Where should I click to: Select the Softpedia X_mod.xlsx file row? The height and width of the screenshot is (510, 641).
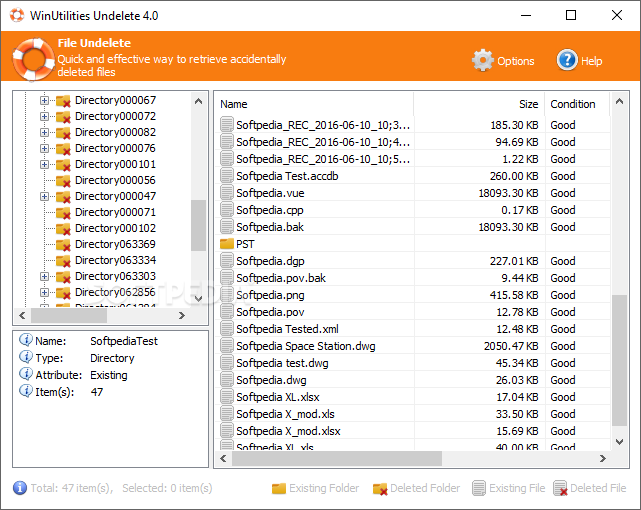point(412,431)
